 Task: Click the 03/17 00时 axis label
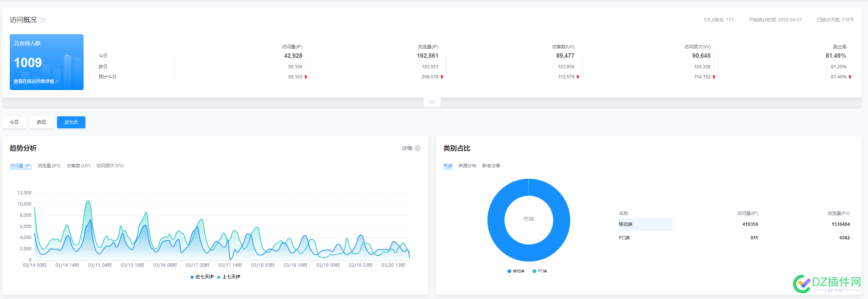(198, 265)
